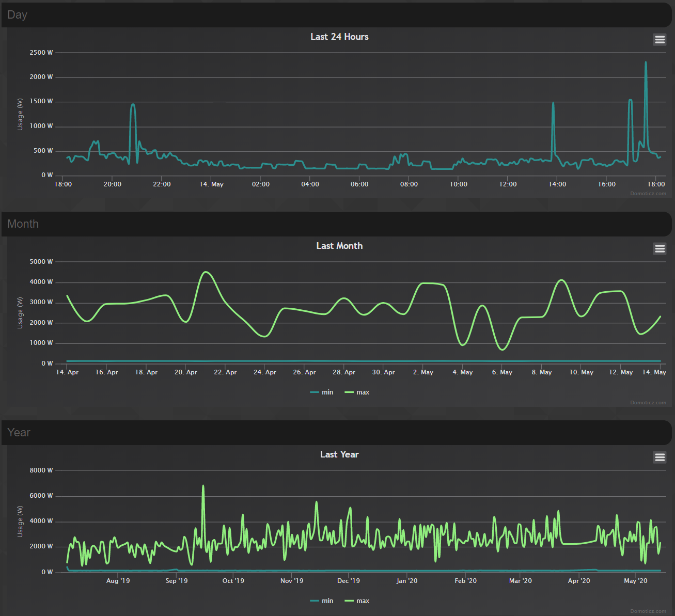Screen dimensions: 675x616
Task: Open the Last Month chart context menu
Action: pyautogui.click(x=660, y=249)
